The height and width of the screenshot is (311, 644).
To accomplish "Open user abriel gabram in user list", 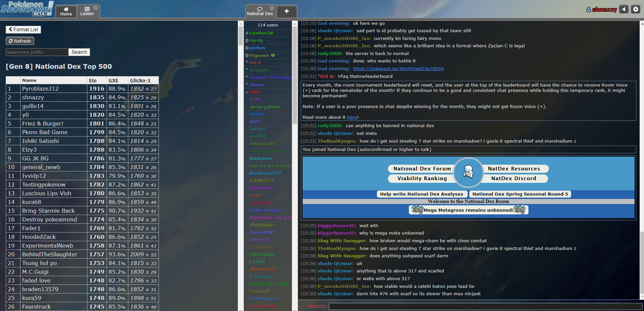I will click(268, 107).
